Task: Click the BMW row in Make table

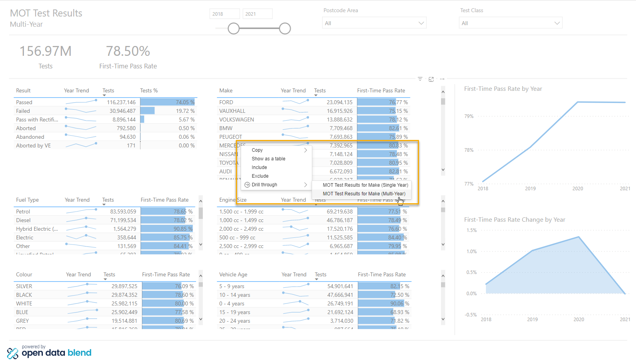Action: tap(314, 128)
